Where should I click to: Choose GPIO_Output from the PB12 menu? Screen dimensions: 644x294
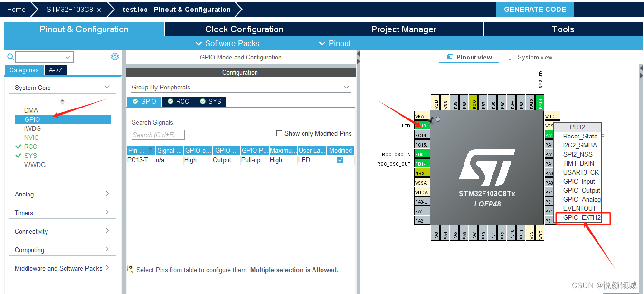pyautogui.click(x=581, y=190)
